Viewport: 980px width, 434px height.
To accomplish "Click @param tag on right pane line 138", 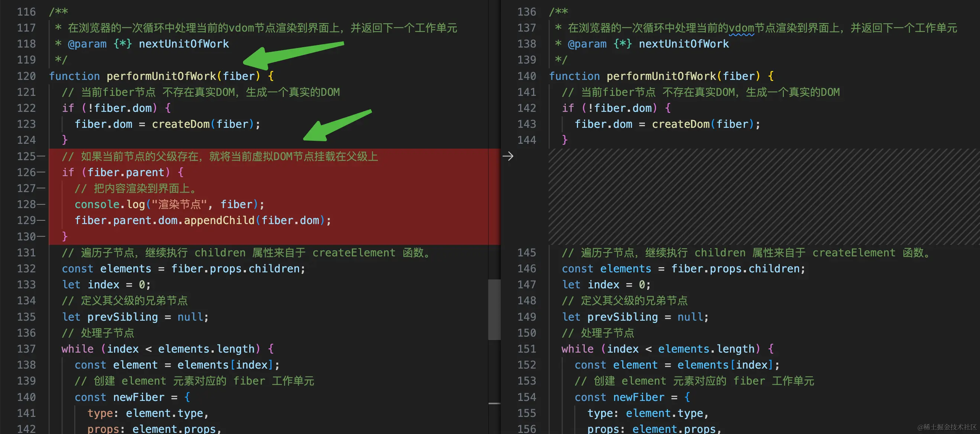I will pos(587,44).
